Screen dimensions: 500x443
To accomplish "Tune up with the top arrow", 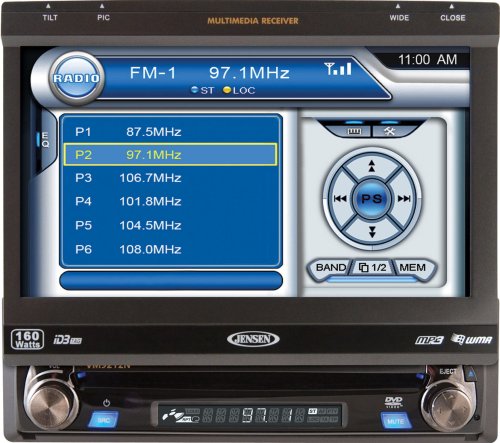I will click(x=372, y=166).
